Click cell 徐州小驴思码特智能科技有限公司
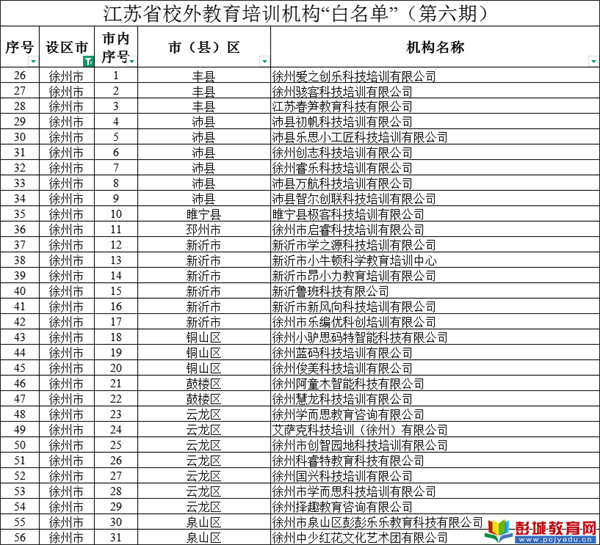 coord(435,337)
